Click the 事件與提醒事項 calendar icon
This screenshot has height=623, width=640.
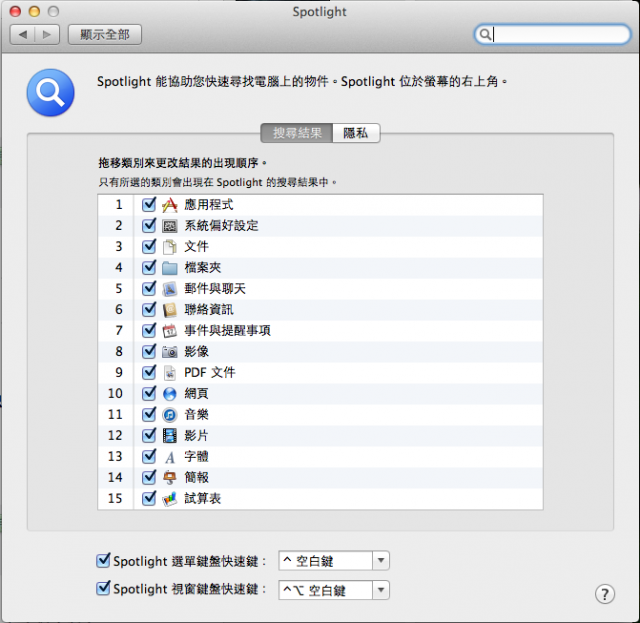click(x=170, y=330)
